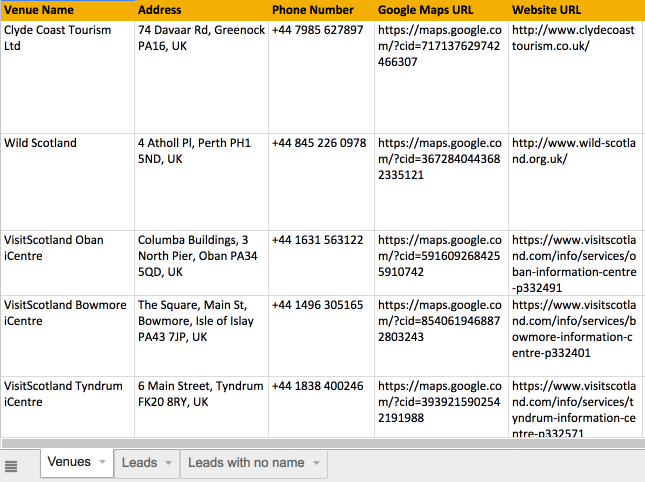Select 6 Main Street, Tyndrum address cell
The height and width of the screenshot is (482, 645).
201,407
